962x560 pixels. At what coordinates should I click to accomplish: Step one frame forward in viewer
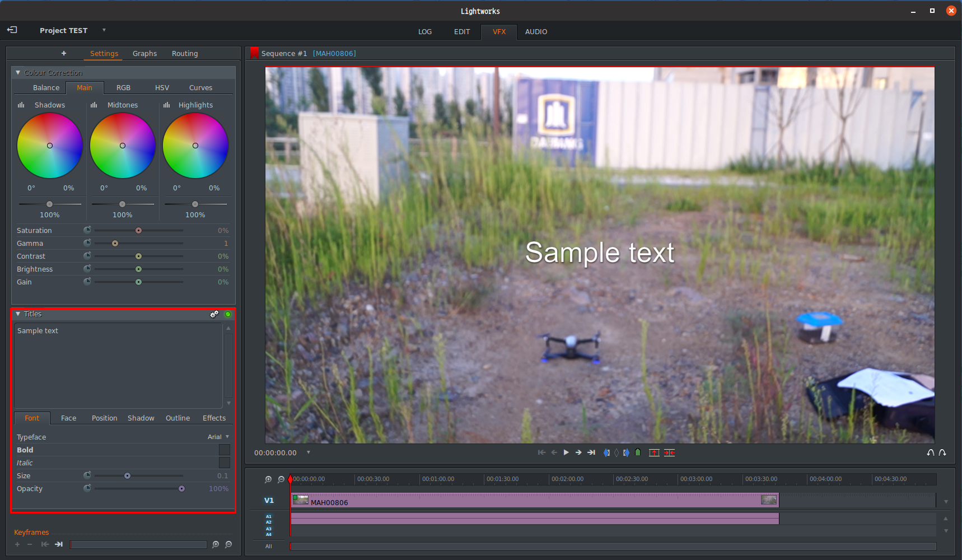tap(578, 452)
